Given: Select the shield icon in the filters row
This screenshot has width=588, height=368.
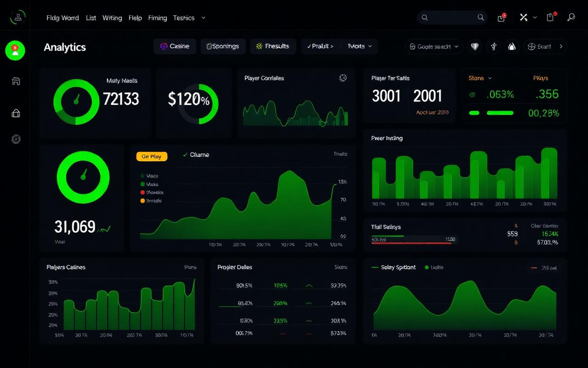Looking at the screenshot, I should coord(475,46).
